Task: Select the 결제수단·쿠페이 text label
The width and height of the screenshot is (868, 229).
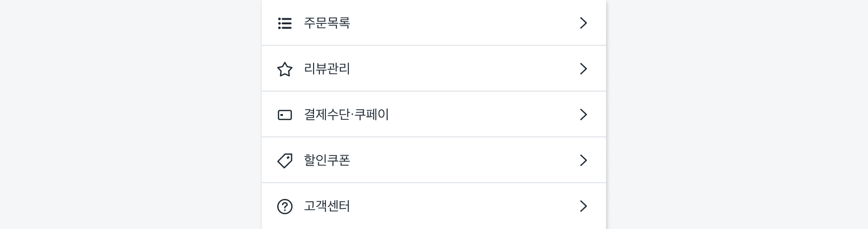Action: pyautogui.click(x=346, y=114)
